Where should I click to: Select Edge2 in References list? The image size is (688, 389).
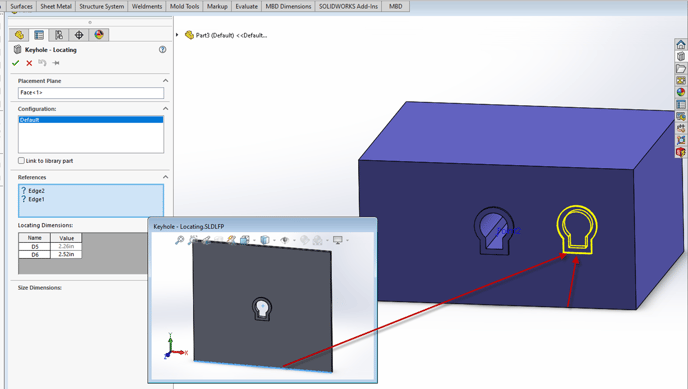(36, 191)
